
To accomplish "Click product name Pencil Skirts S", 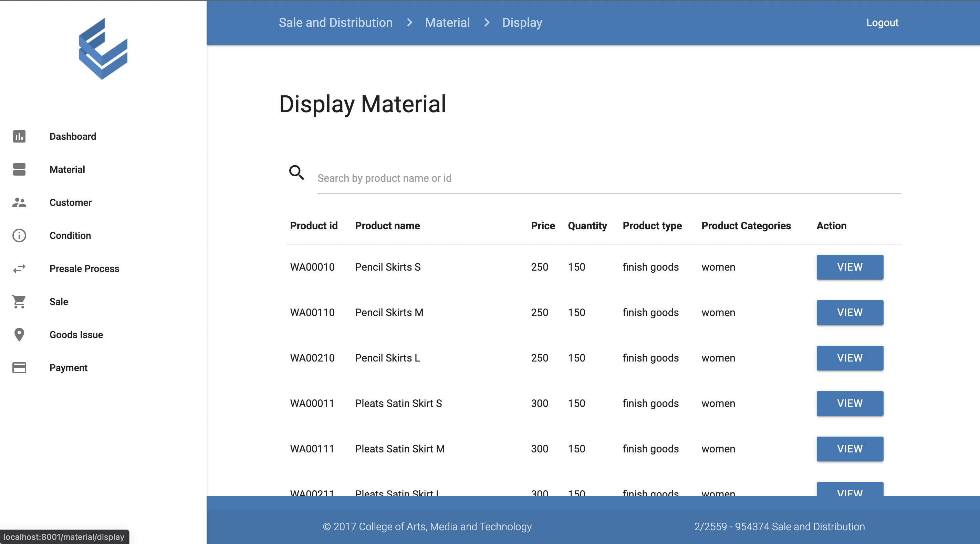I will point(388,267).
